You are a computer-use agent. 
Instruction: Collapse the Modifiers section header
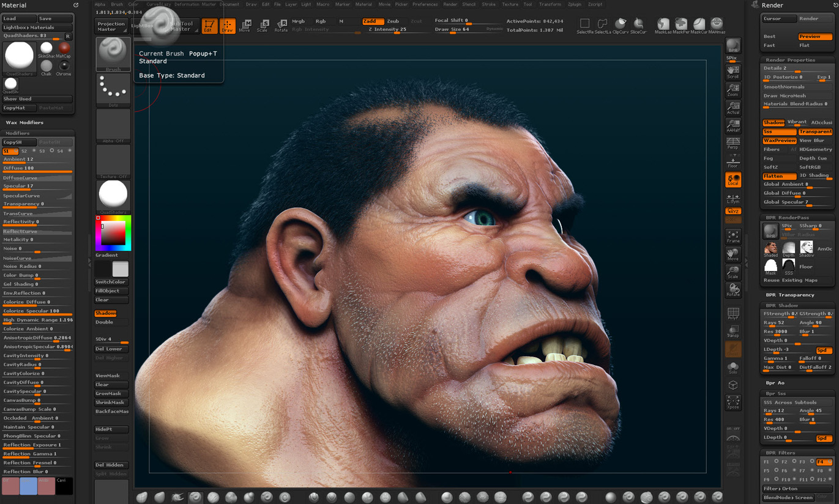point(17,133)
